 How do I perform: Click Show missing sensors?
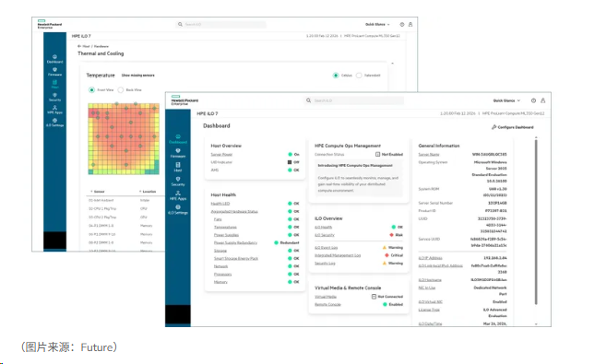(x=138, y=75)
